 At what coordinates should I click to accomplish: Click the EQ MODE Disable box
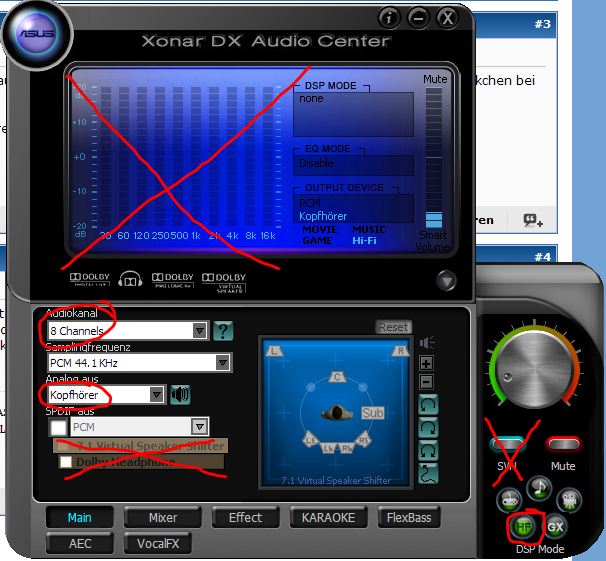(353, 165)
